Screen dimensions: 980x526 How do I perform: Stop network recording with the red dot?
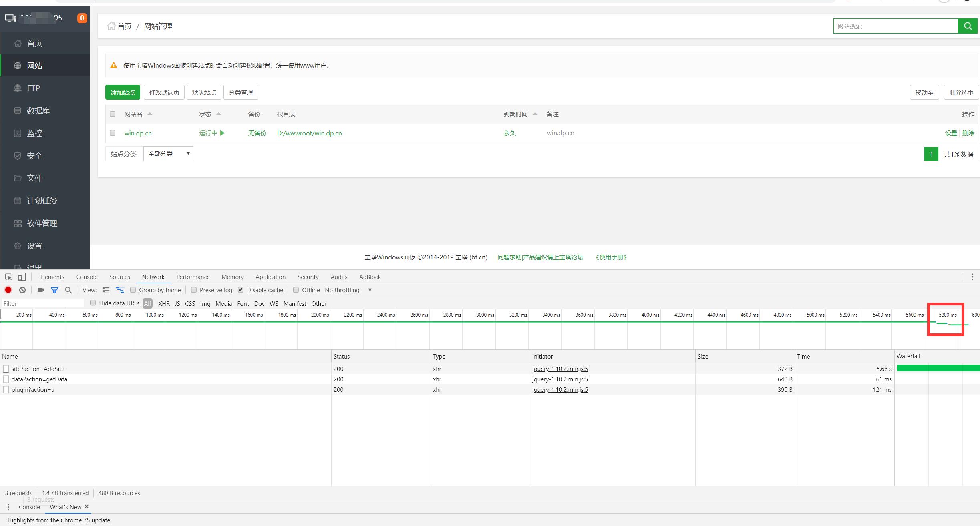[8, 290]
